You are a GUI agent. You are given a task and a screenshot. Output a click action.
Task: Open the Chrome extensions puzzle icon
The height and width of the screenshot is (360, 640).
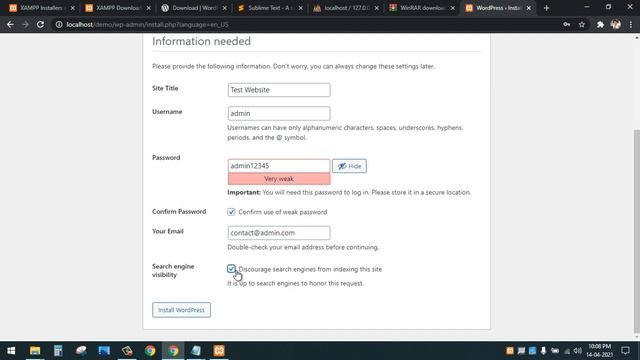pyautogui.click(x=600, y=24)
